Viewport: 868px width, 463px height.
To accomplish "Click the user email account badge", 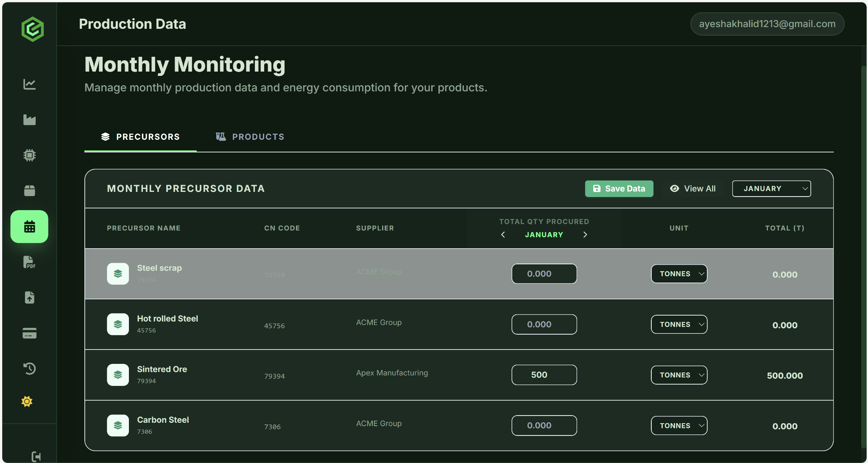I will (767, 24).
